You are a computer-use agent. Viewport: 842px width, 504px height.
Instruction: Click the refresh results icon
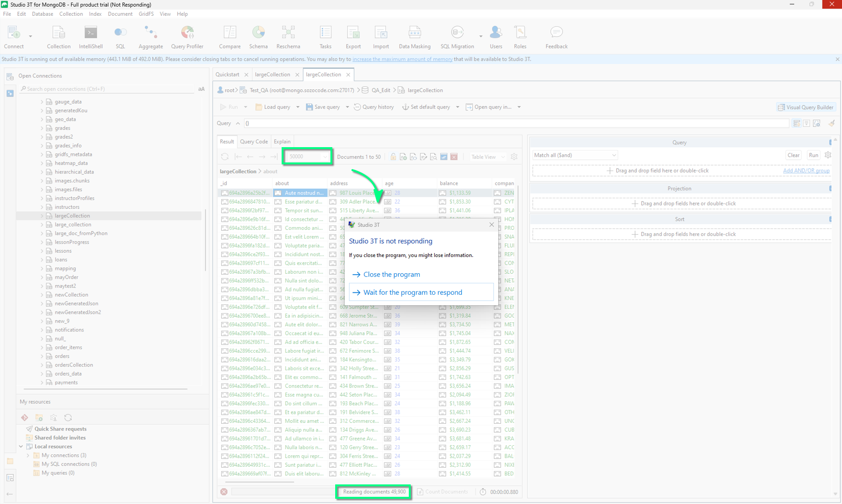coord(225,157)
